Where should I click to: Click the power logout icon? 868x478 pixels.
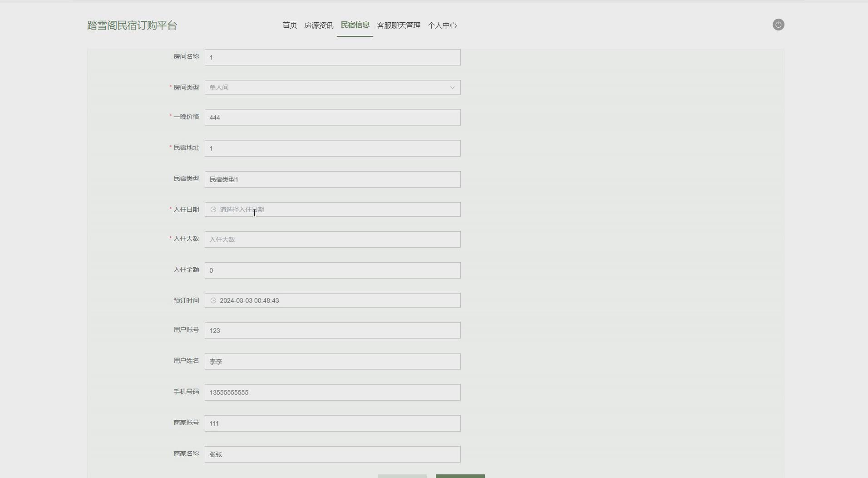pyautogui.click(x=778, y=25)
